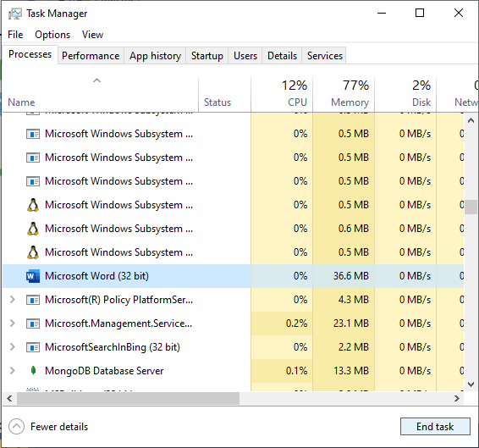Click the 4.3 MB memory value
This screenshot has height=448, width=479.
pyautogui.click(x=354, y=300)
